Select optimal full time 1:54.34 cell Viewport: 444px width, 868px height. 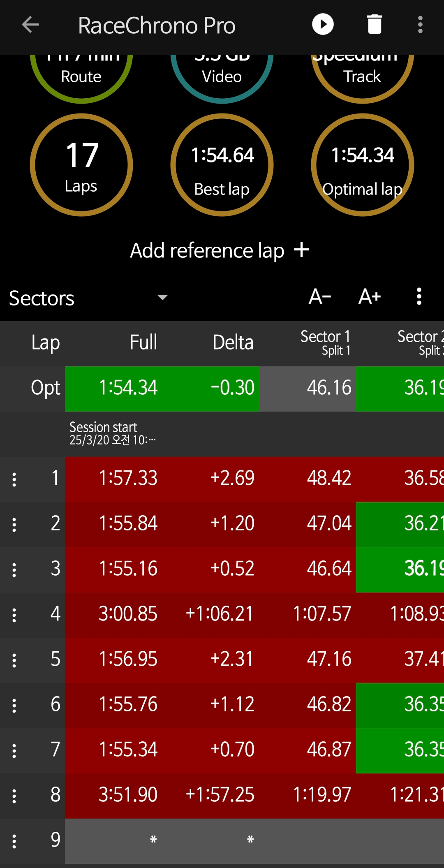[113, 389]
